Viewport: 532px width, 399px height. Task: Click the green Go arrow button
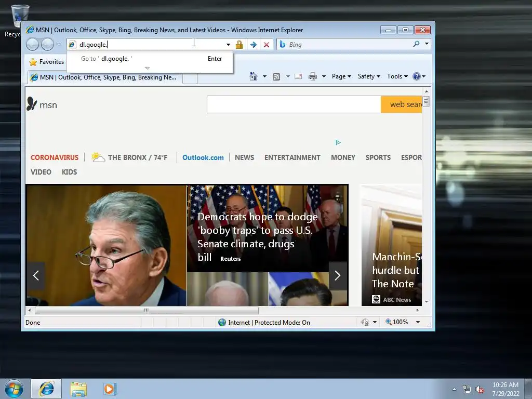[x=253, y=45]
